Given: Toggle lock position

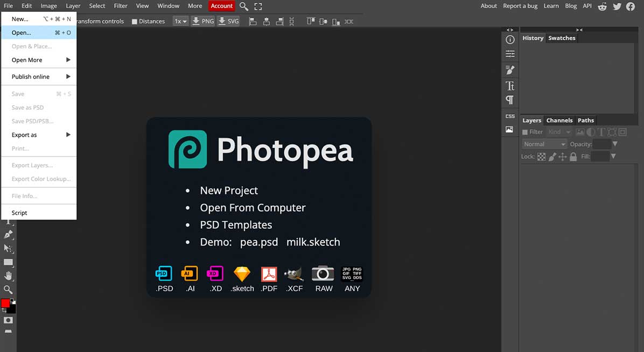Looking at the screenshot, I should coord(562,157).
